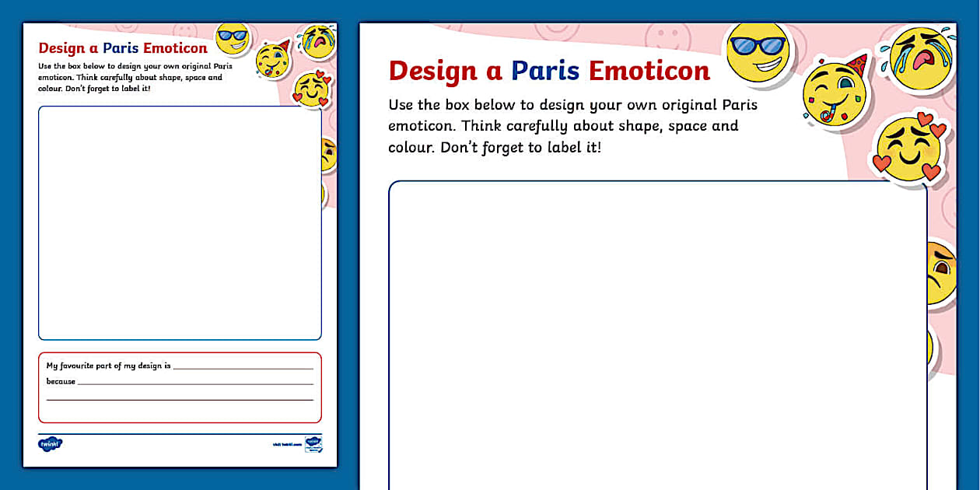Viewport: 980px width, 490px height.
Task: Click the twinkl cloud logo in the page footer
Action: point(50,444)
